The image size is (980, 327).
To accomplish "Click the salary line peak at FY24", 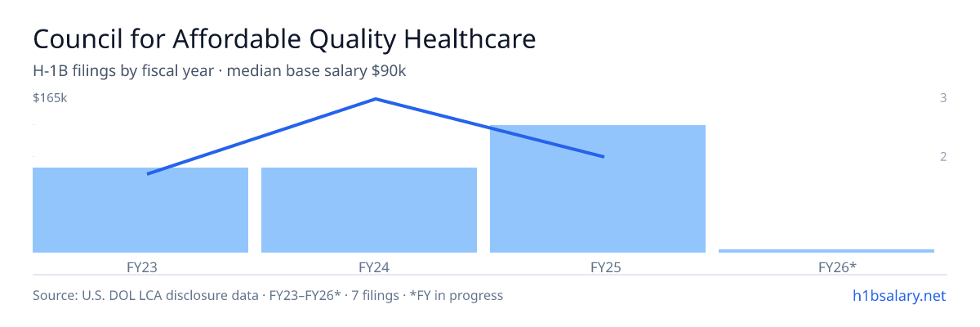I will pos(376,99).
